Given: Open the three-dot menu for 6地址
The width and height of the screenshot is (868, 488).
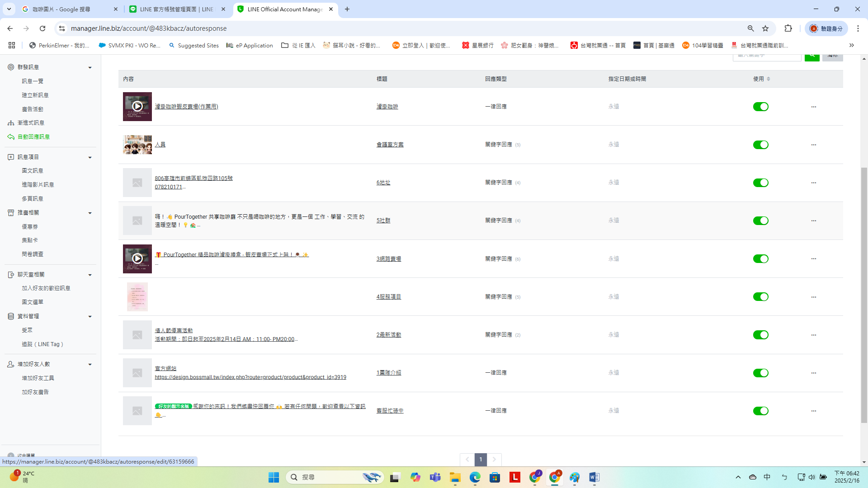Looking at the screenshot, I should pyautogui.click(x=813, y=183).
